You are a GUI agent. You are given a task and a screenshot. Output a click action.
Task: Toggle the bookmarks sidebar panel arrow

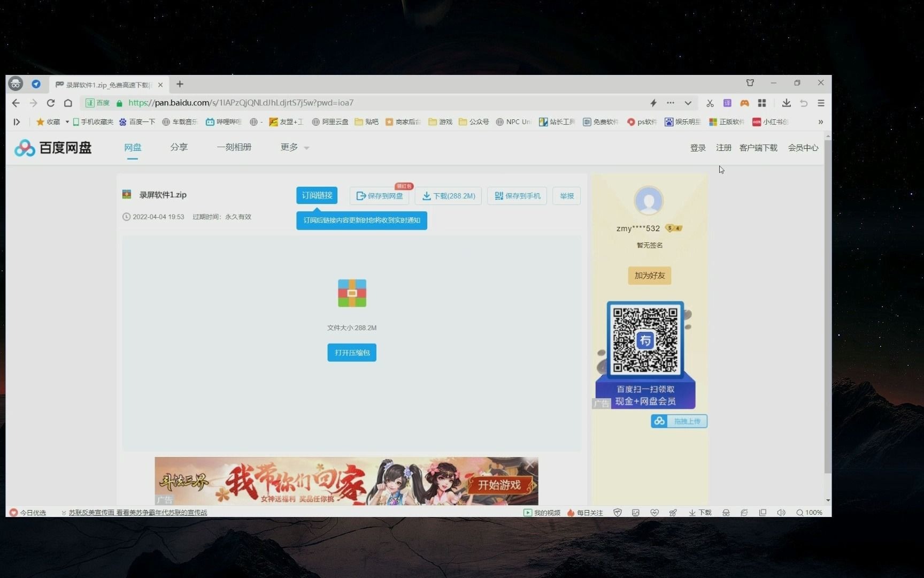[17, 122]
